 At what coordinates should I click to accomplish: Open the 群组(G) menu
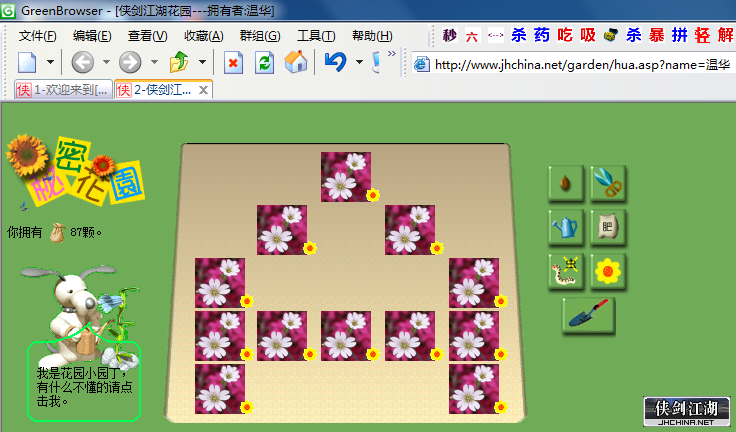point(260,36)
